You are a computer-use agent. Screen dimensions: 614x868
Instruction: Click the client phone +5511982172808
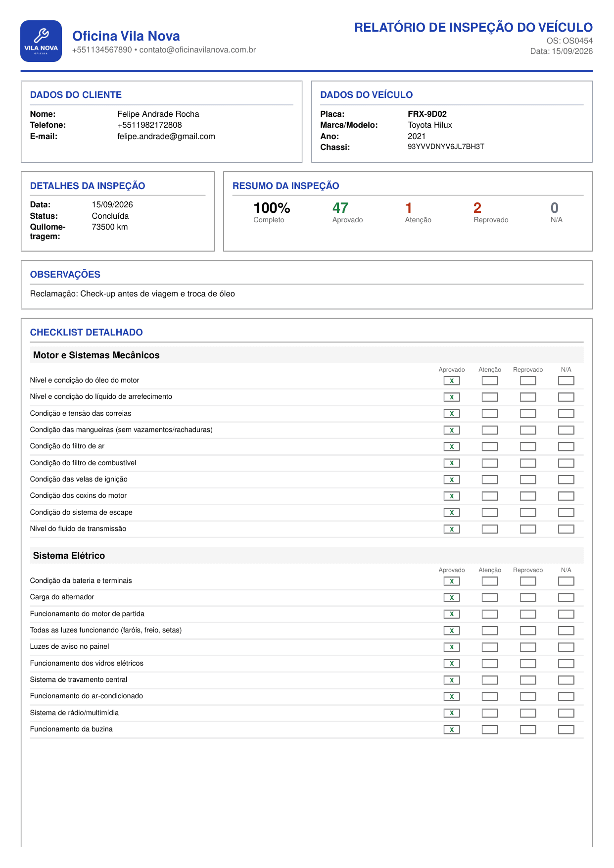point(149,125)
